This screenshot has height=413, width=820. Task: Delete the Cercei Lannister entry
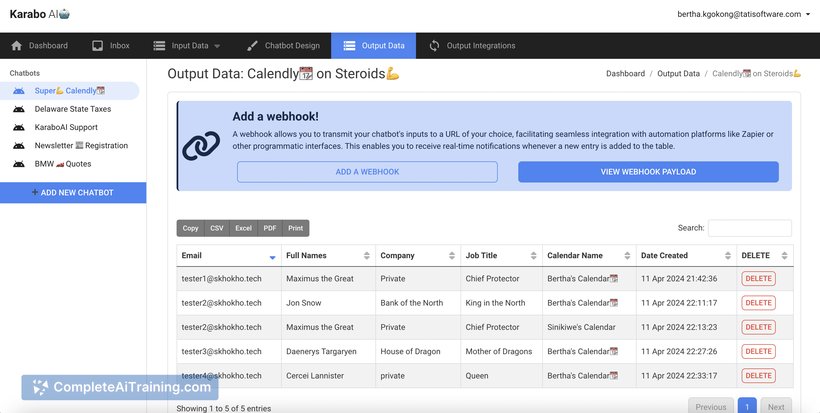coord(758,375)
